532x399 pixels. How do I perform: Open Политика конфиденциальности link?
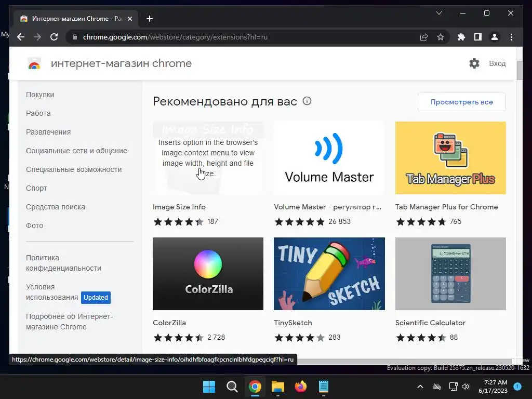pyautogui.click(x=63, y=263)
